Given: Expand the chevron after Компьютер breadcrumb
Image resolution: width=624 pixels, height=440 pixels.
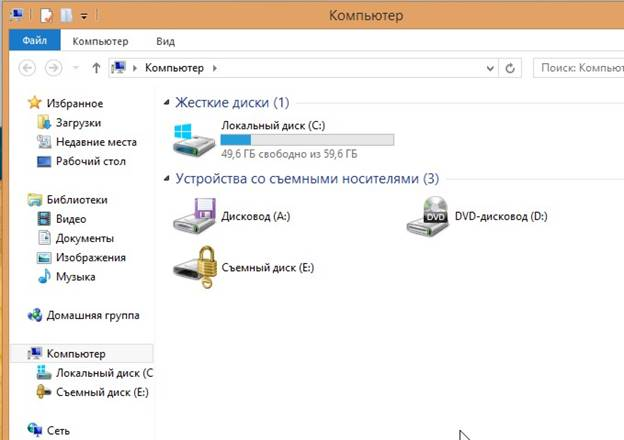Looking at the screenshot, I should [x=215, y=68].
